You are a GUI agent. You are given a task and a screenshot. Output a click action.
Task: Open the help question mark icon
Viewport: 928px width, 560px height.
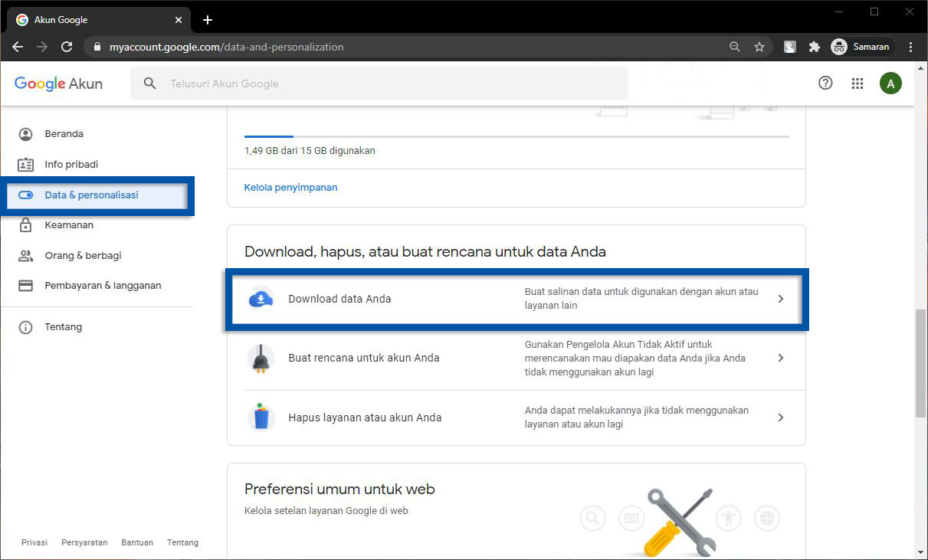pyautogui.click(x=825, y=84)
